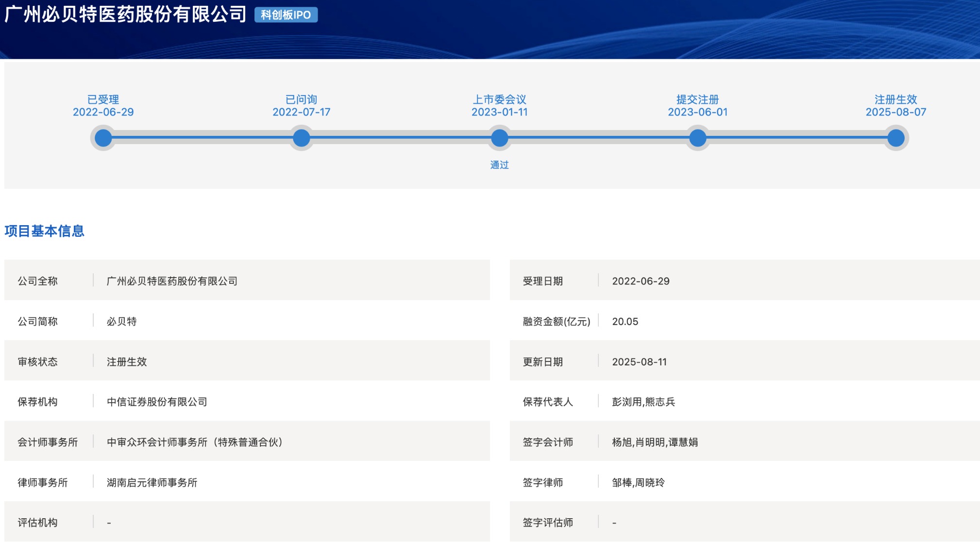
Task: Click the 注册生效 timeline node circle
Action: pyautogui.click(x=896, y=138)
